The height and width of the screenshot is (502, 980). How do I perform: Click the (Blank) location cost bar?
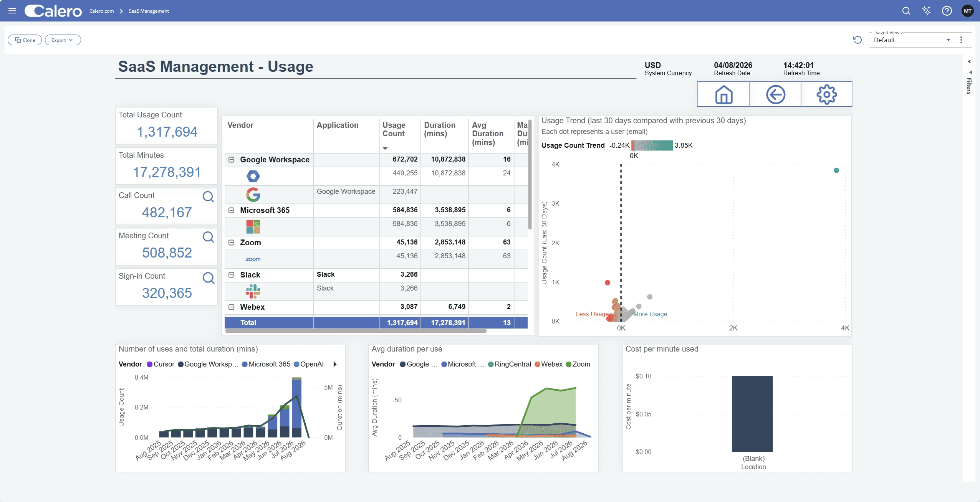coord(752,414)
